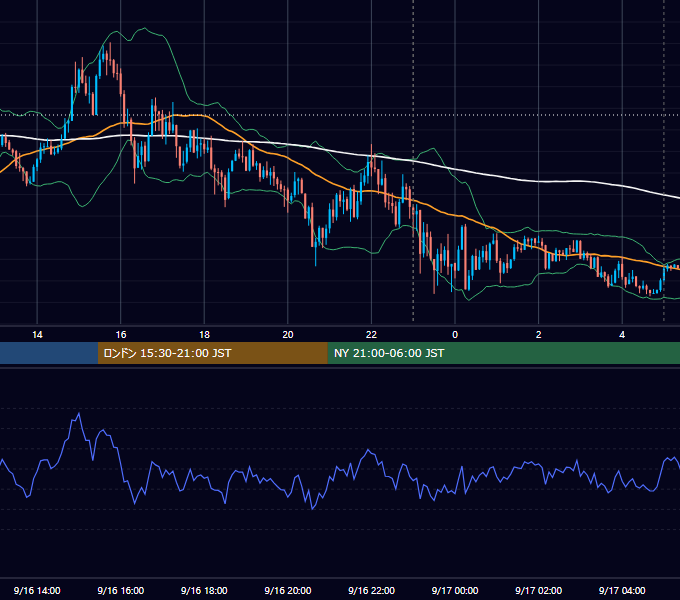680x600 pixels.
Task: Click the 9/16 20:00 time label
Action: click(x=288, y=590)
